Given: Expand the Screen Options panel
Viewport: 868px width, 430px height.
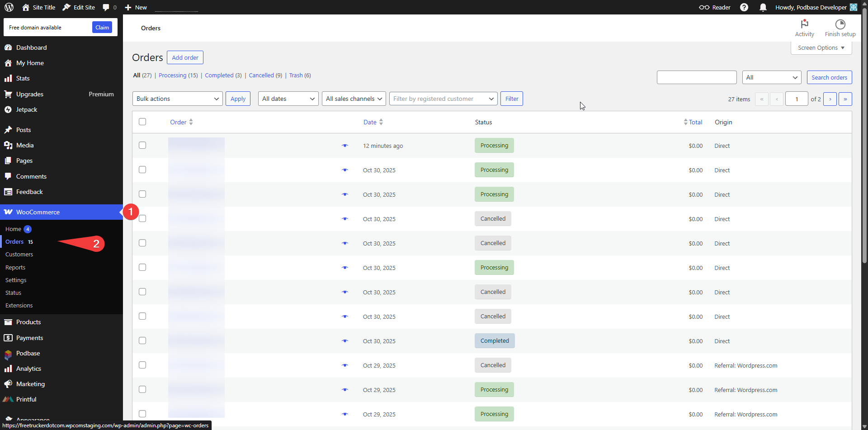Looking at the screenshot, I should (x=821, y=48).
